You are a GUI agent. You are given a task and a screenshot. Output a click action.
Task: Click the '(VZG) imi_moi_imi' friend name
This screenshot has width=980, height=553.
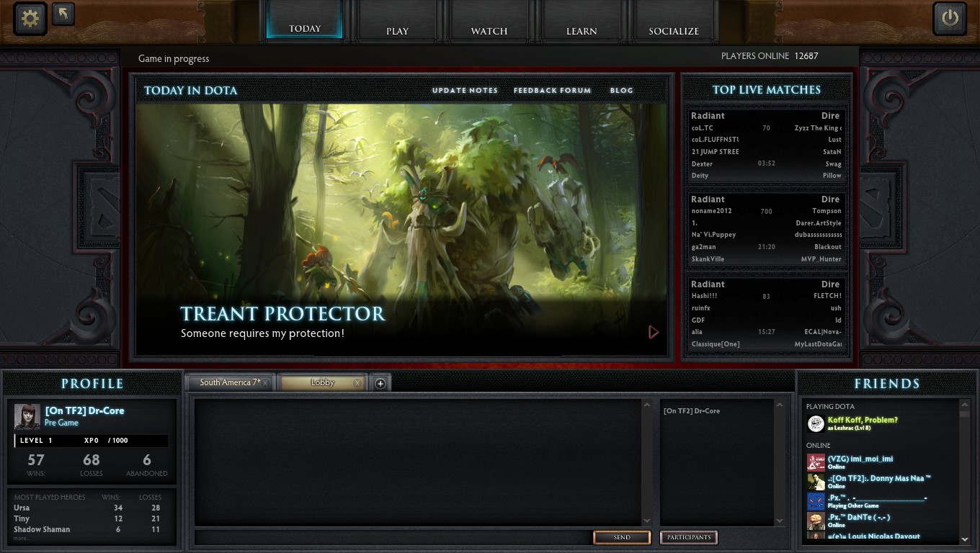pyautogui.click(x=860, y=459)
